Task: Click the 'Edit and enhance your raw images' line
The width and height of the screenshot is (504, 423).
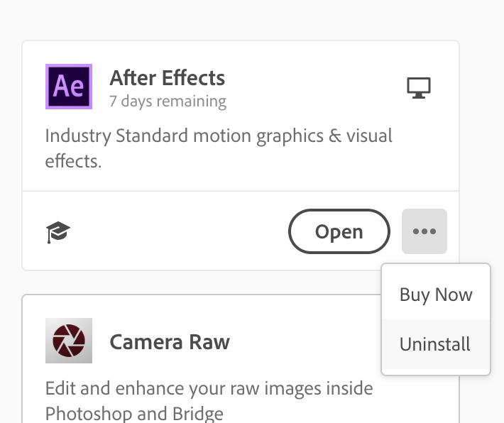Action: (x=209, y=389)
